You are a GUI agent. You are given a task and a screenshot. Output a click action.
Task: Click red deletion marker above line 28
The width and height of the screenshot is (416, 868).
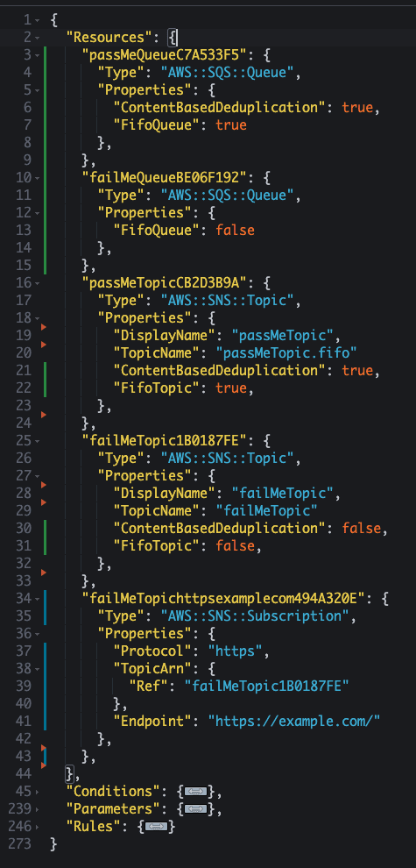tap(44, 485)
